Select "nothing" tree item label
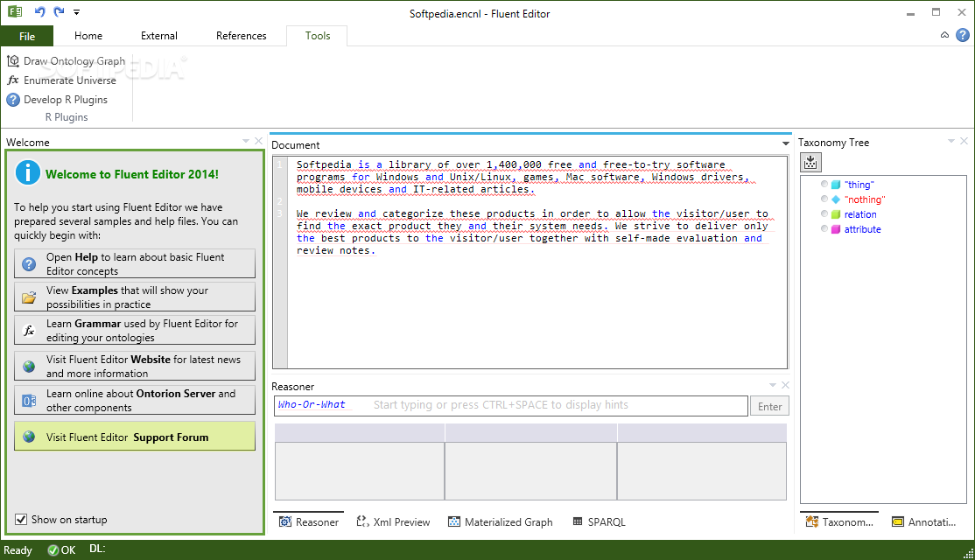975x560 pixels. point(865,199)
